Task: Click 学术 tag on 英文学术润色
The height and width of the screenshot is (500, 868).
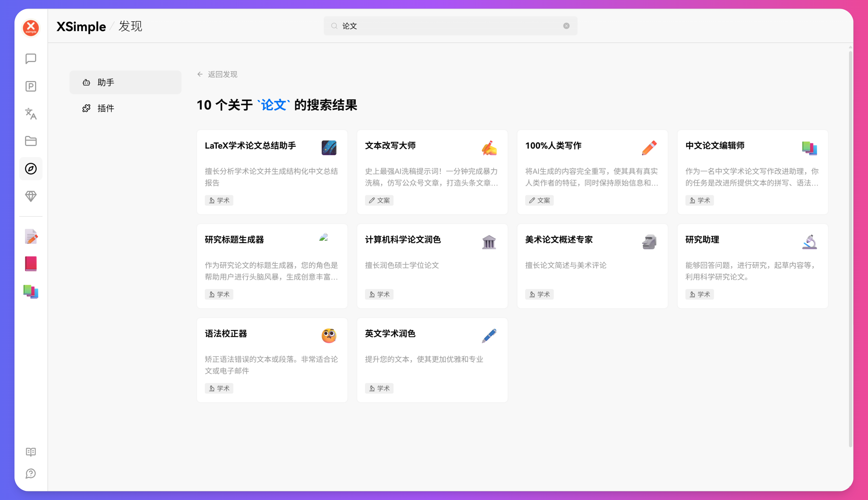Action: coord(379,388)
